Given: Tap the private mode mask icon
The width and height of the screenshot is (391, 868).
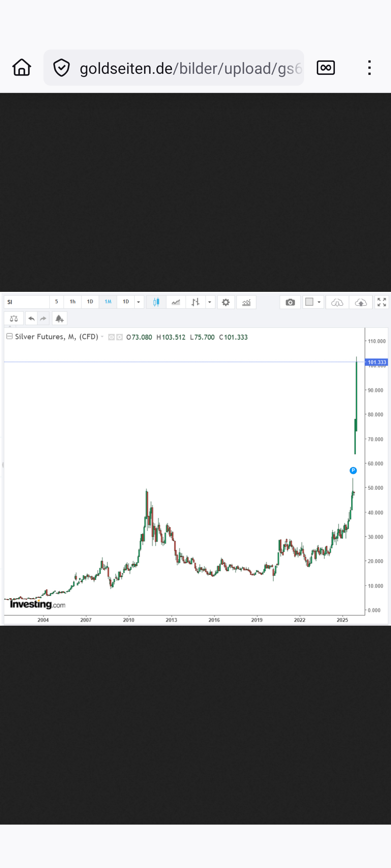Looking at the screenshot, I should (x=325, y=68).
